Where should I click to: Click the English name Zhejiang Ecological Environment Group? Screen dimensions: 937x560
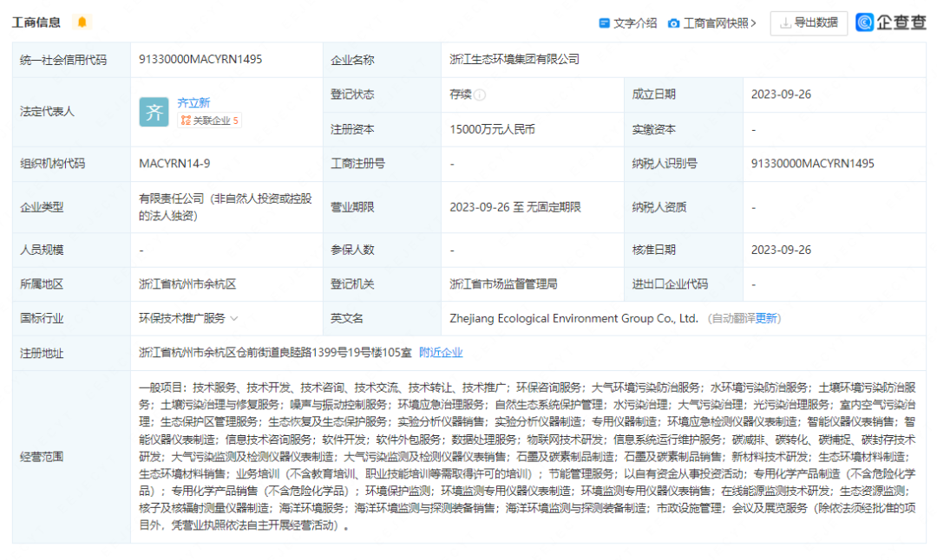point(573,318)
